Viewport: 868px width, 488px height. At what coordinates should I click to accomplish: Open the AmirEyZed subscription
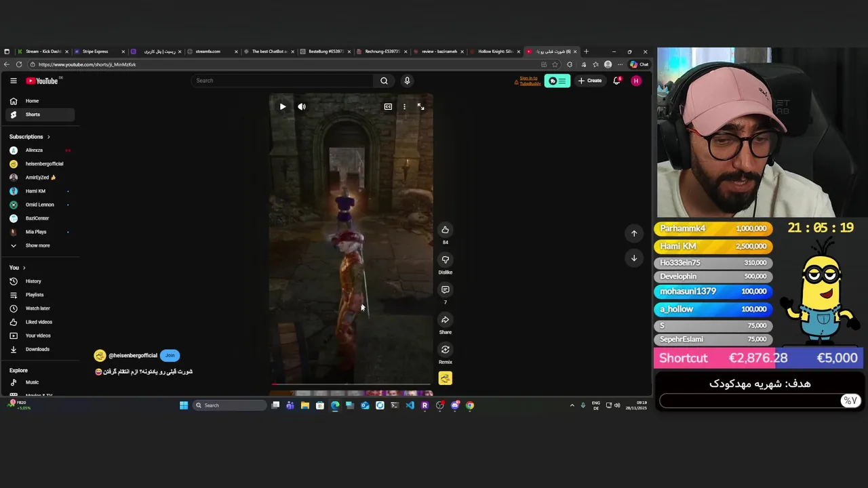tap(41, 178)
